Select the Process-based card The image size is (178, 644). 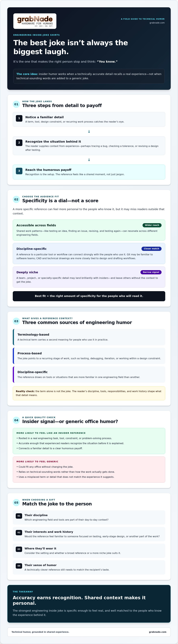[x=89, y=356]
